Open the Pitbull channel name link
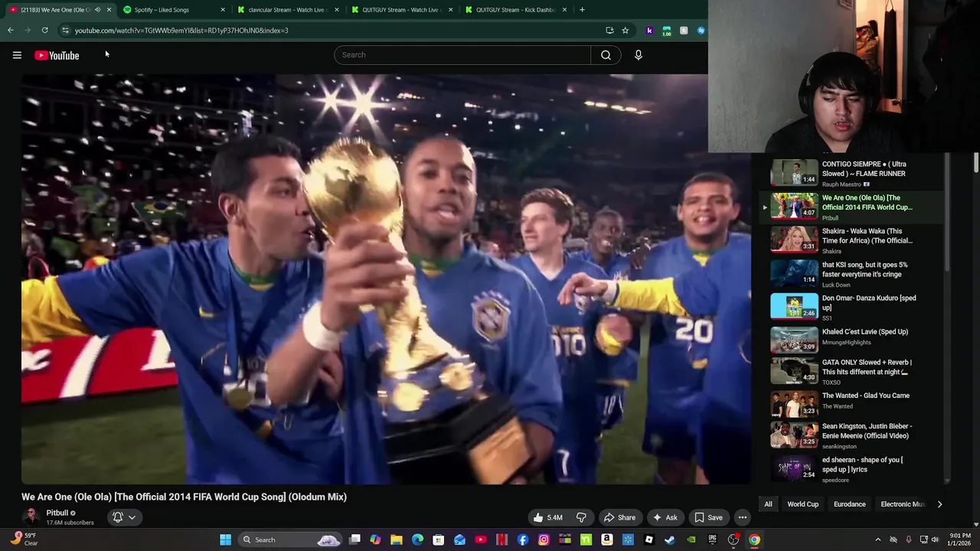This screenshot has width=980, height=551. click(x=57, y=513)
